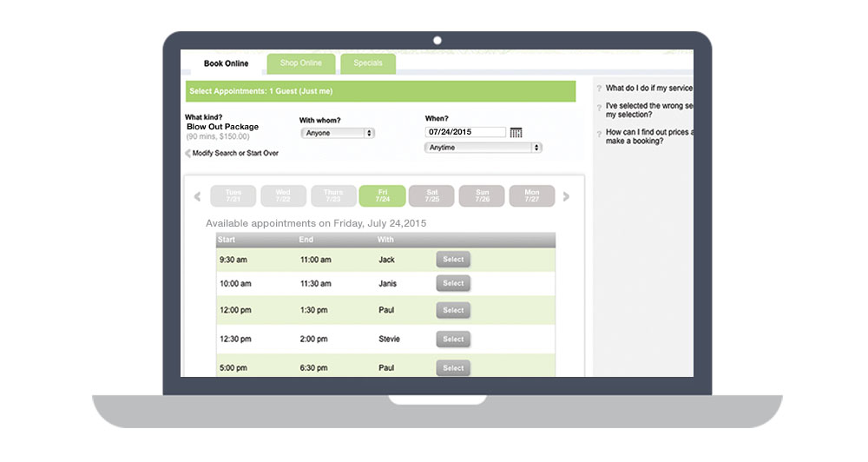Screen dimensions: 868x462
Task: Select 12:30 pm appointment with Stevie
Action: [x=453, y=339]
